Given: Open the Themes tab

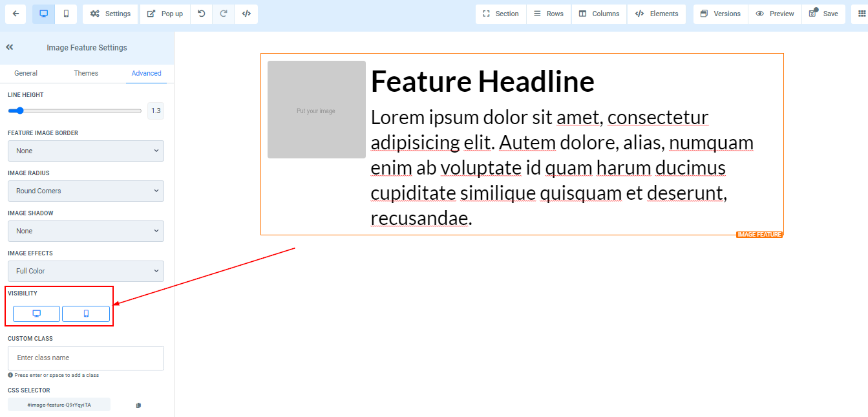Looking at the screenshot, I should [86, 73].
